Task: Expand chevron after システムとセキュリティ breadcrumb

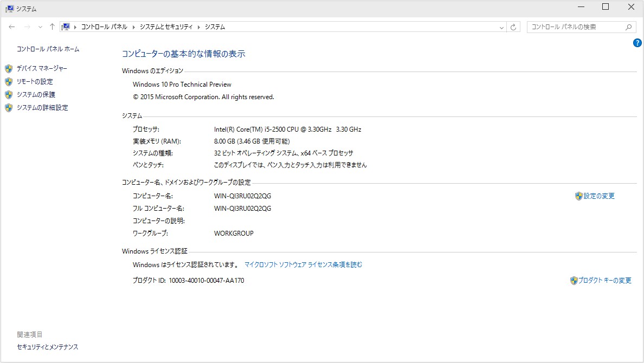Action: (x=199, y=27)
